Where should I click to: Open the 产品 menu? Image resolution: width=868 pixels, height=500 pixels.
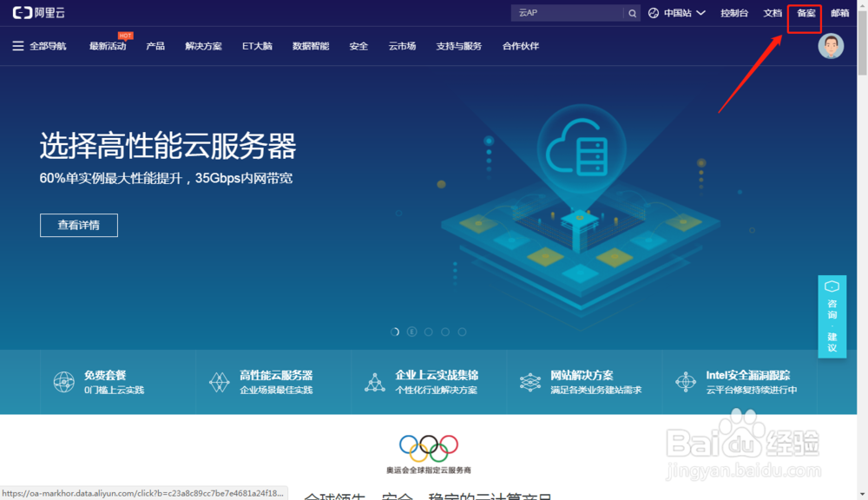click(155, 46)
